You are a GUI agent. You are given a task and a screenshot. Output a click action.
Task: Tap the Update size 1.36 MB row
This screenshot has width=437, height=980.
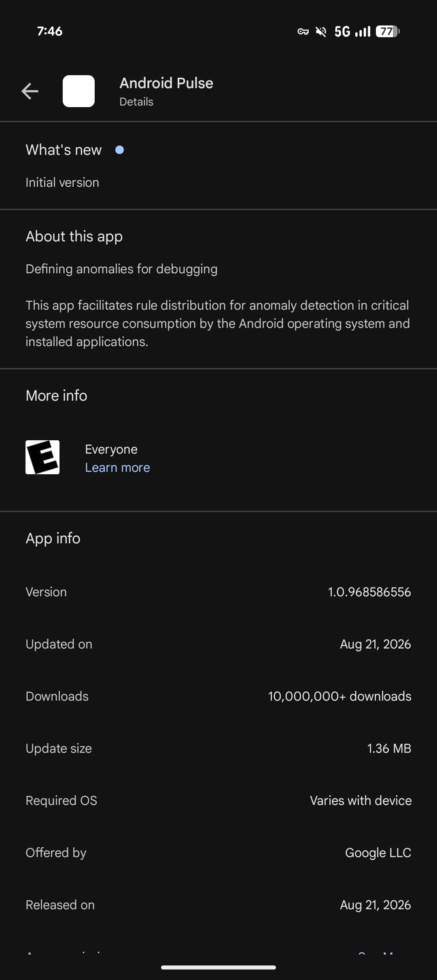[x=218, y=748]
